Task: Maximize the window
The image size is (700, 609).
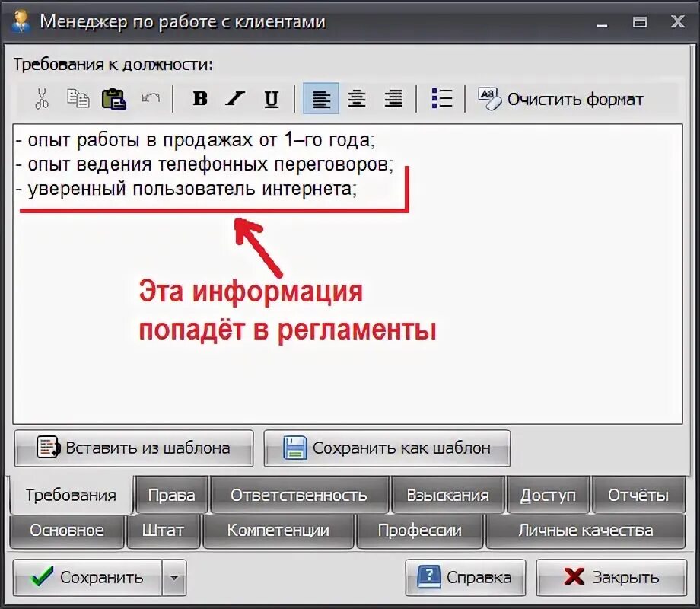Action: pyautogui.click(x=640, y=21)
